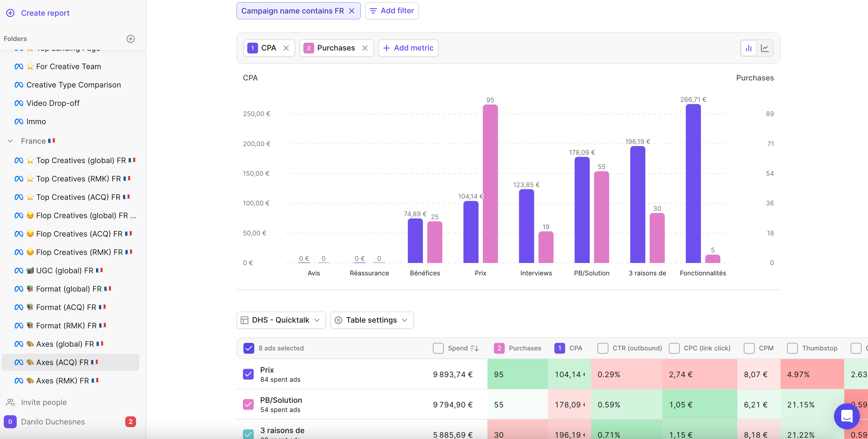
Task: Click the Add metric button
Action: pyautogui.click(x=408, y=48)
